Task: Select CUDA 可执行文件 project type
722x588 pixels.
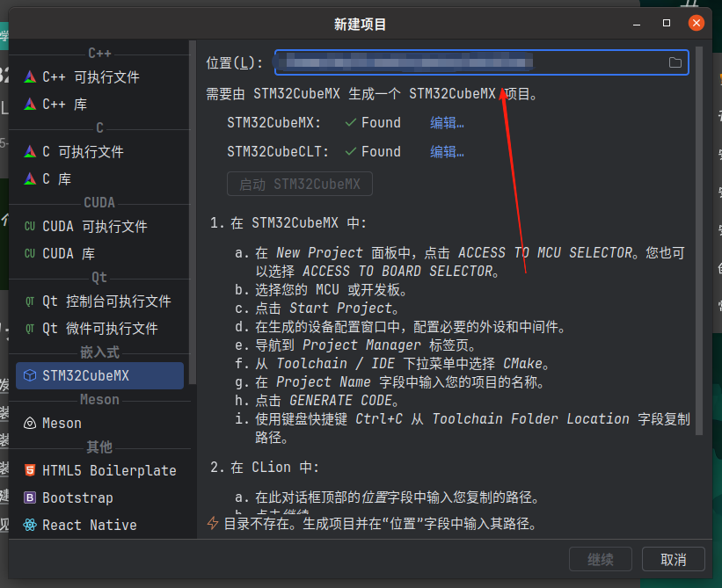Action: (x=99, y=226)
